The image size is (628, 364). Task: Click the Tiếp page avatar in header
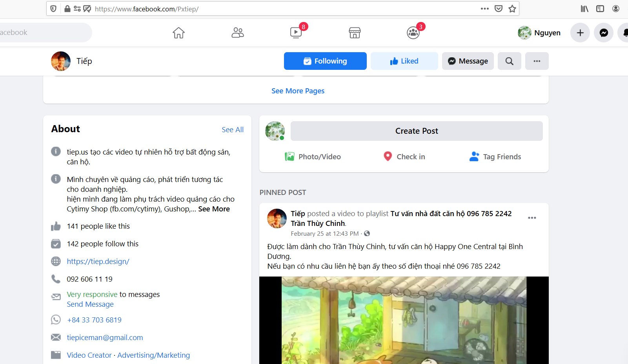[x=61, y=61]
